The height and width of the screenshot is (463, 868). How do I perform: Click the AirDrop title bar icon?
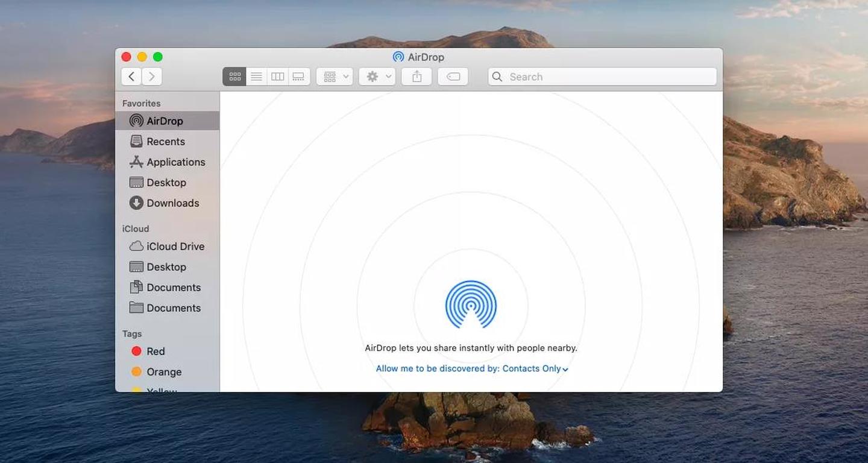(398, 57)
